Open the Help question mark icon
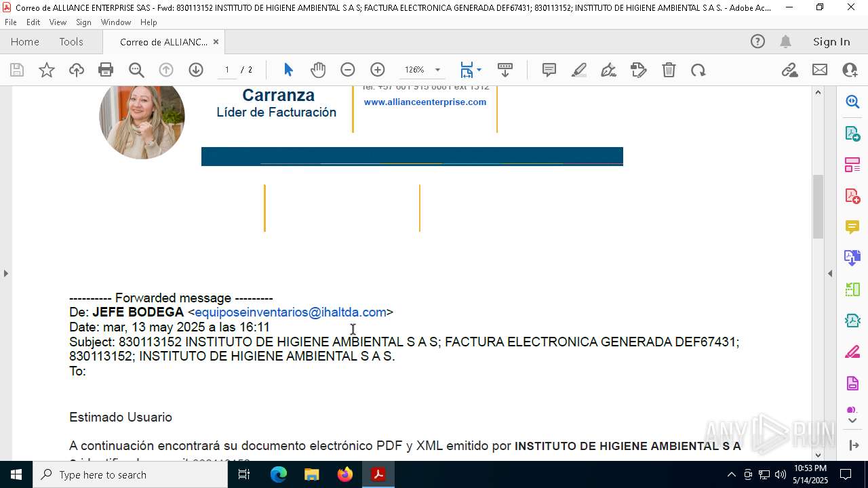 tap(757, 41)
